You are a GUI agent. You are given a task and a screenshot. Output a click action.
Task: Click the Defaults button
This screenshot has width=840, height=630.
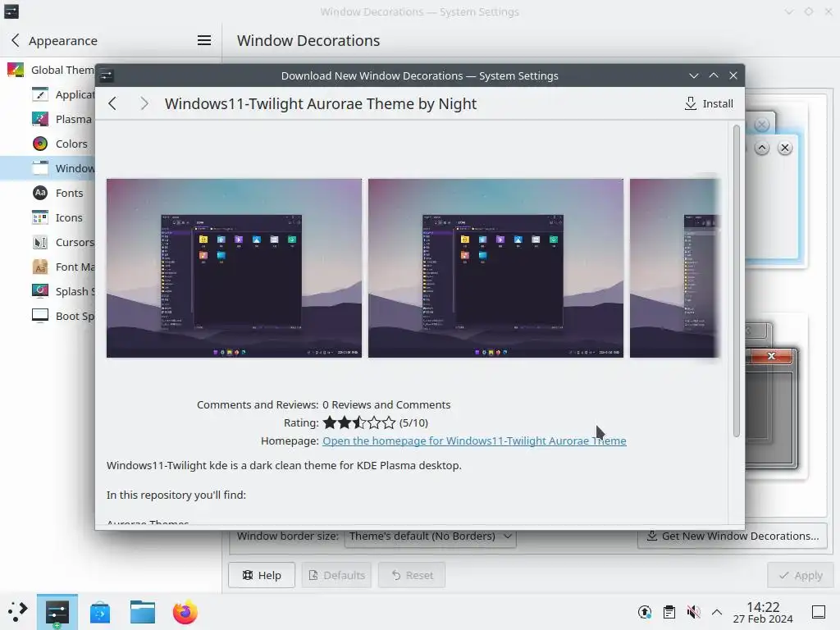point(336,575)
